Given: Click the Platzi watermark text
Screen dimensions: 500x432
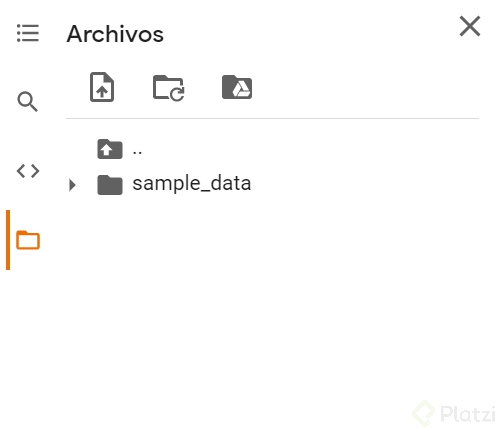Looking at the screenshot, I should coord(468,414).
